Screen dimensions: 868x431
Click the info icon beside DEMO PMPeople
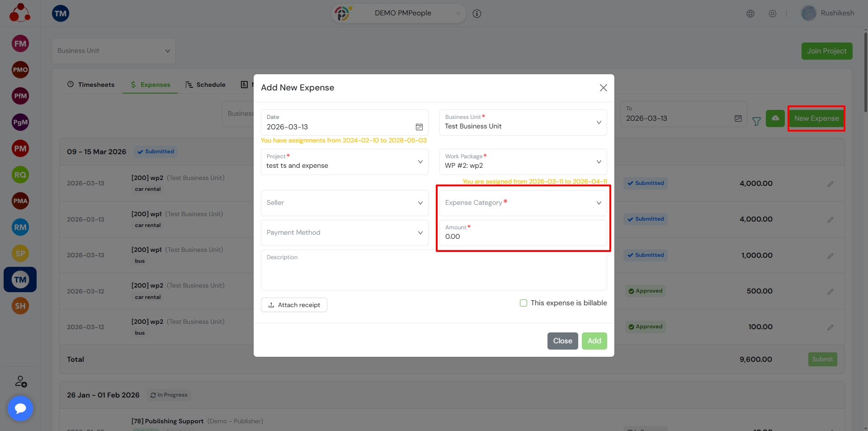click(476, 14)
